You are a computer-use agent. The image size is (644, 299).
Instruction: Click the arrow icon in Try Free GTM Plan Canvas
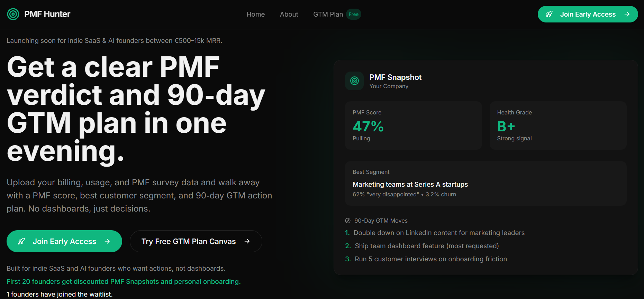(247, 241)
